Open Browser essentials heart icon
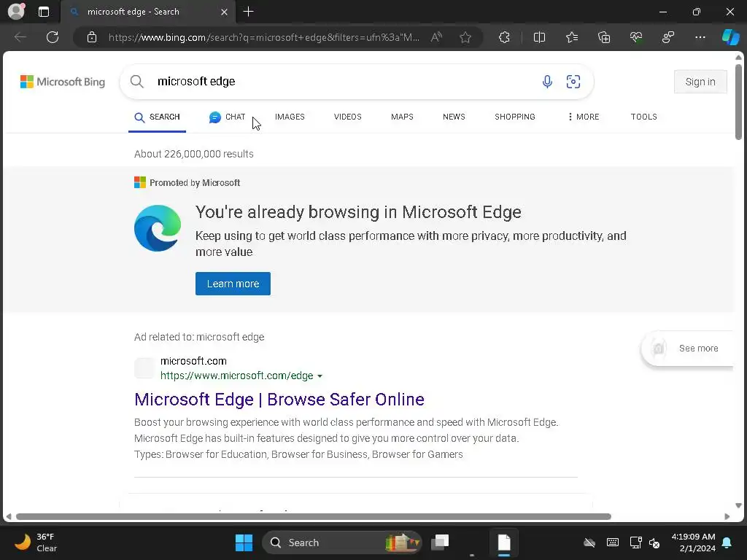The height and width of the screenshot is (560, 747). pos(636,37)
